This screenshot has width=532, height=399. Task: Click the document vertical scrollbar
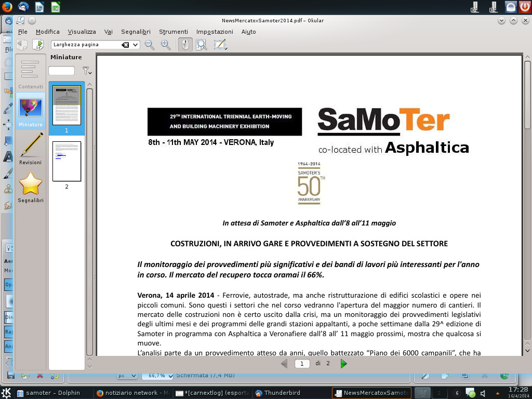click(x=527, y=208)
